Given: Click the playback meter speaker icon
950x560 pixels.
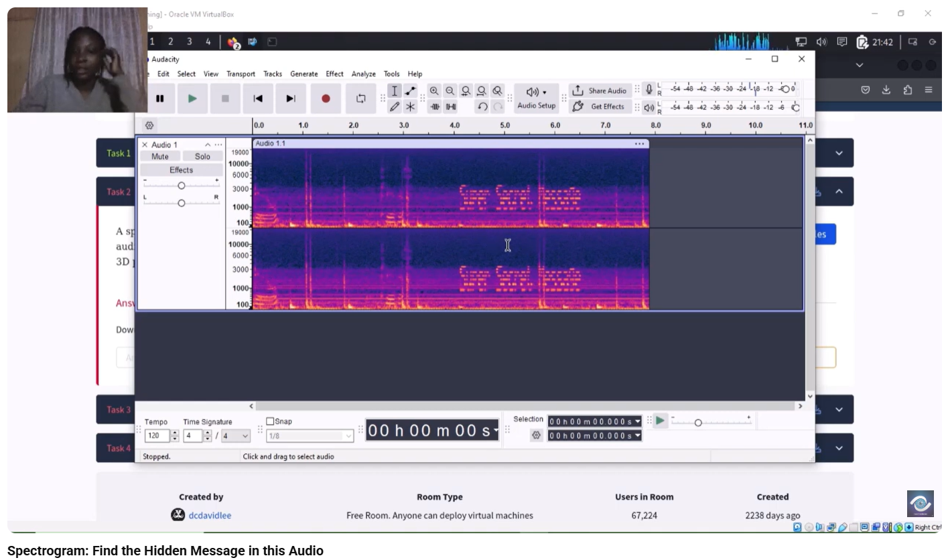Looking at the screenshot, I should tap(649, 107).
